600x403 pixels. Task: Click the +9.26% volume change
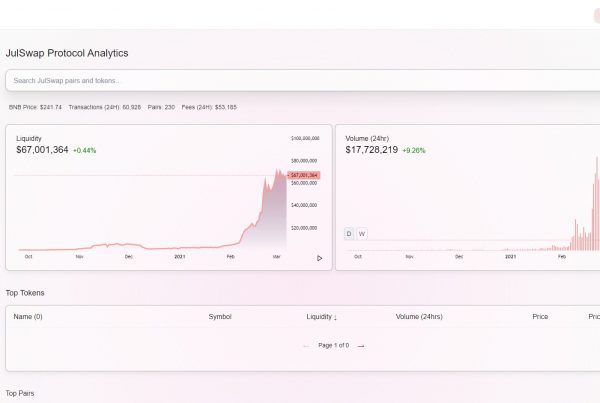414,150
